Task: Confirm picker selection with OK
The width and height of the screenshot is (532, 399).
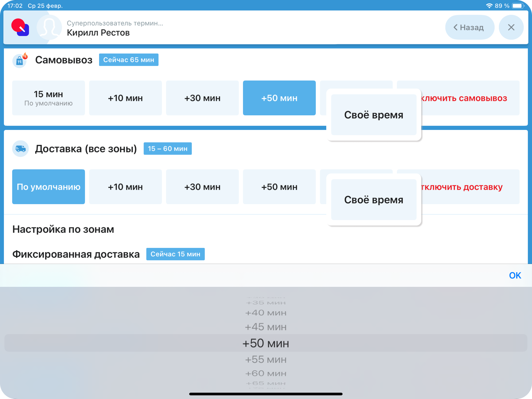Action: (x=515, y=275)
